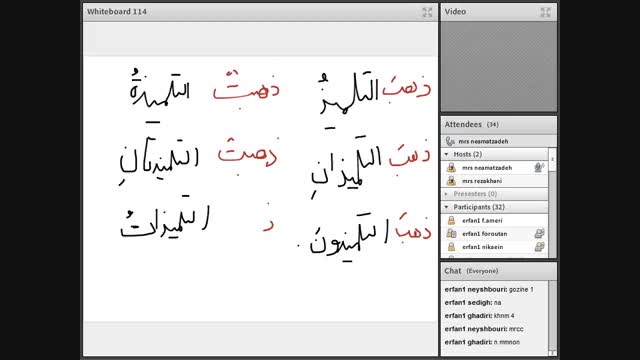Click the status icon beside erfan1 nikaein
Screen dimensions: 640x360
click(539, 247)
